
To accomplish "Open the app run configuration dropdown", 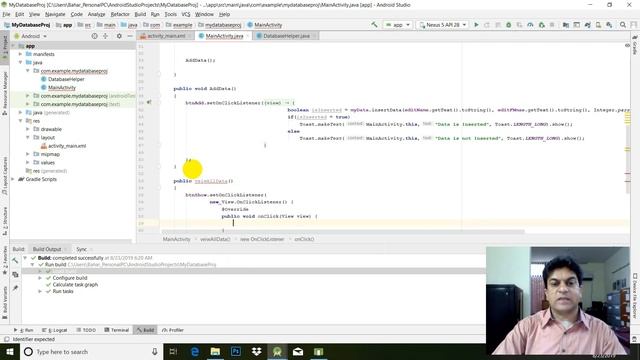I will [398, 25].
